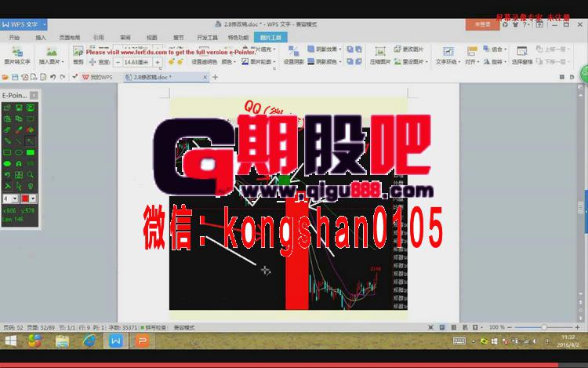The width and height of the screenshot is (588, 368).
Task: Close the 2.8修改稿.doc tab
Action: [205, 77]
